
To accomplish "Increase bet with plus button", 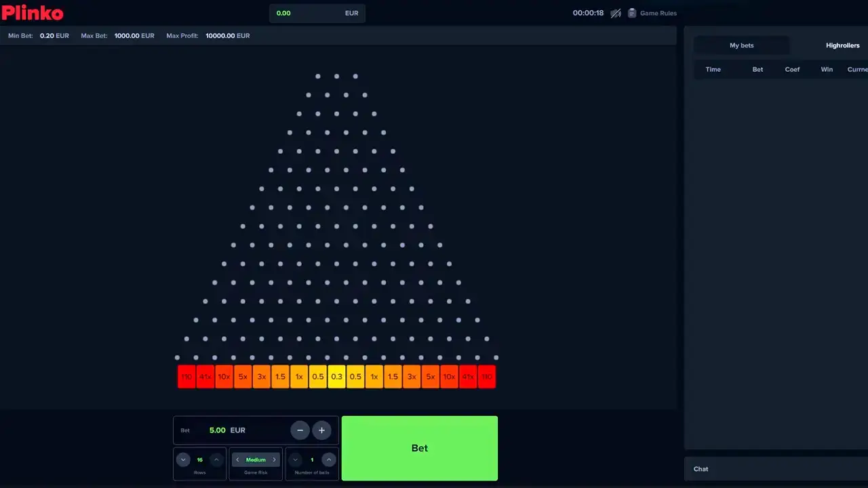I will (321, 430).
